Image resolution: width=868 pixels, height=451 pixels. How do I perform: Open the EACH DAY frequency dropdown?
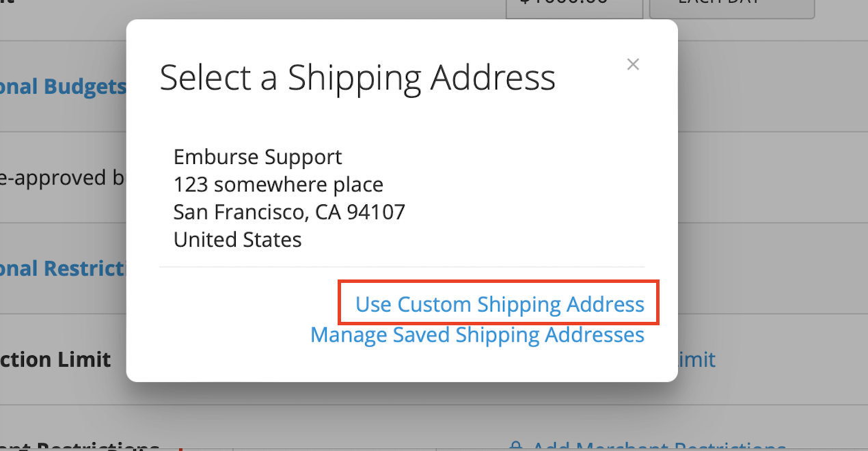(731, 5)
